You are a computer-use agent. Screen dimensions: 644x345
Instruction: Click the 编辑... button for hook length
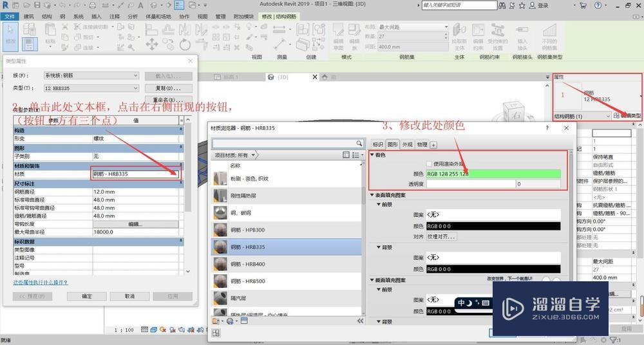coord(136,224)
